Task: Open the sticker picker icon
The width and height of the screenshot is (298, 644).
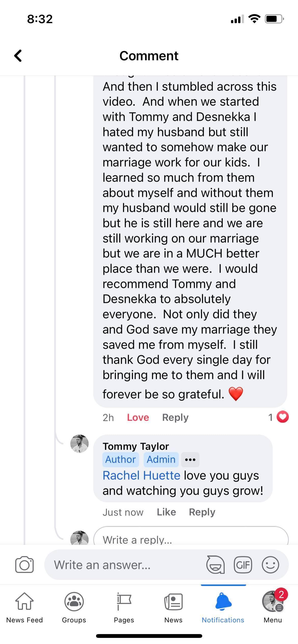Action: [215, 565]
